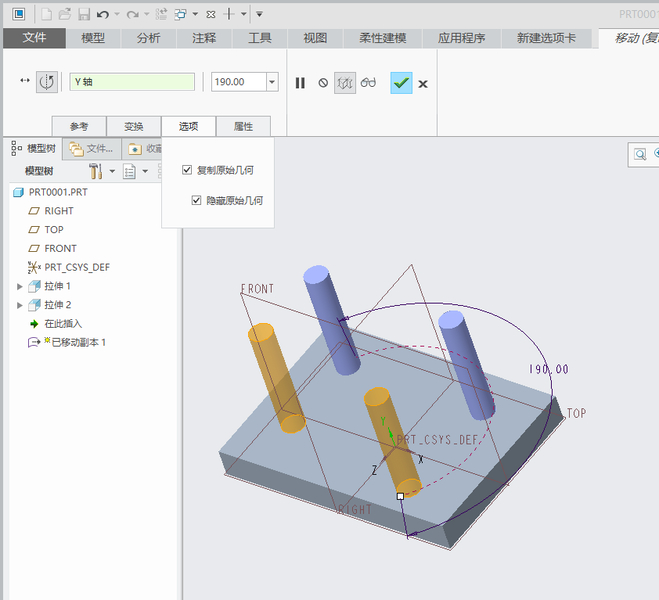Click the Windows switch icon
This screenshot has width=659, height=600.
pos(181,14)
